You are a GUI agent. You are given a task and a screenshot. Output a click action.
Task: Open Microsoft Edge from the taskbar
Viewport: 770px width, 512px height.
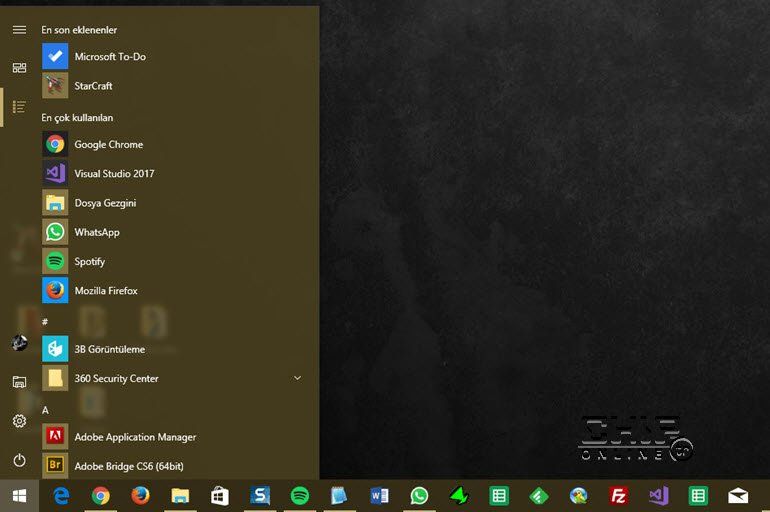(x=61, y=496)
